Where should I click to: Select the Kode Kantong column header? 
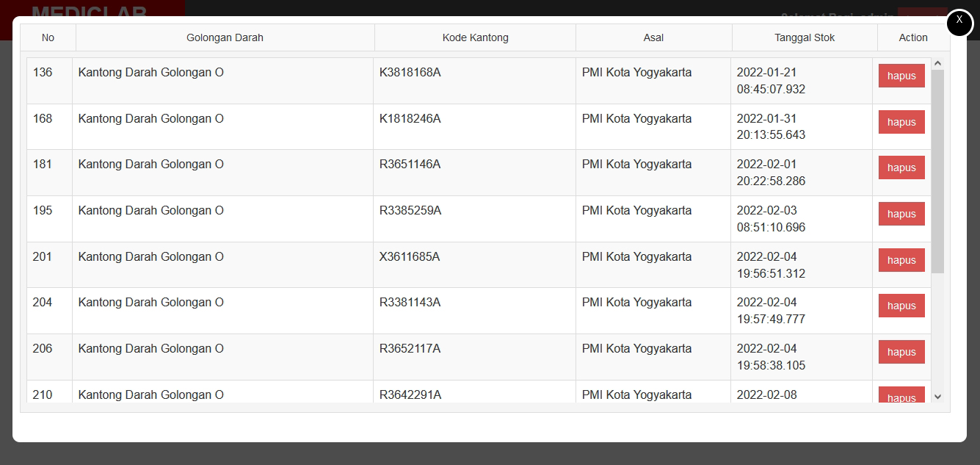coord(475,37)
